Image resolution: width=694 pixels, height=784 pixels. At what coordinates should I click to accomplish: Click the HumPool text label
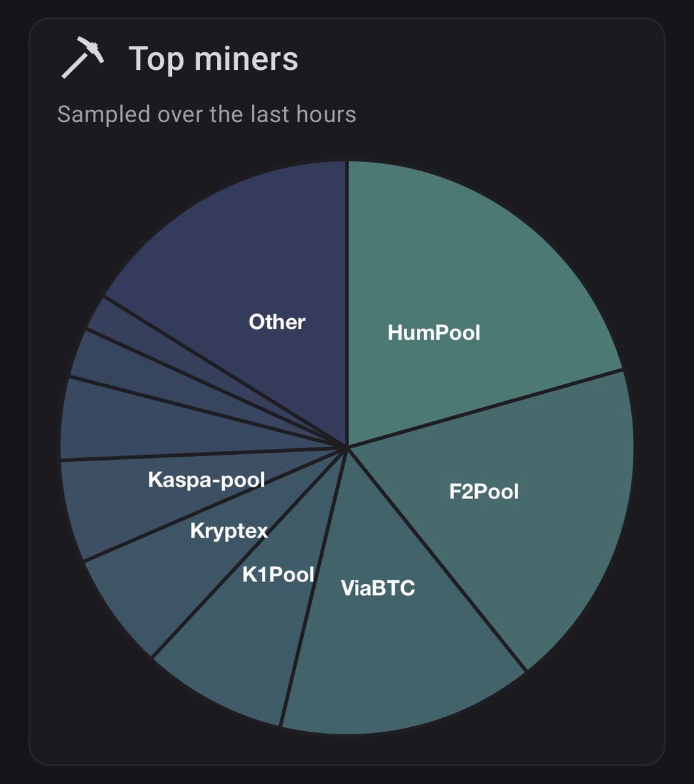[x=434, y=333]
